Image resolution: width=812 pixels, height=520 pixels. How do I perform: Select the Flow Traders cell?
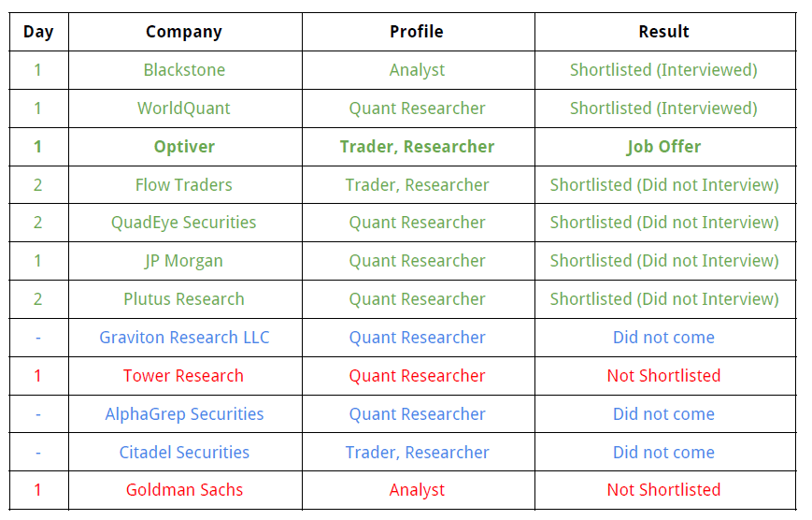click(x=184, y=185)
